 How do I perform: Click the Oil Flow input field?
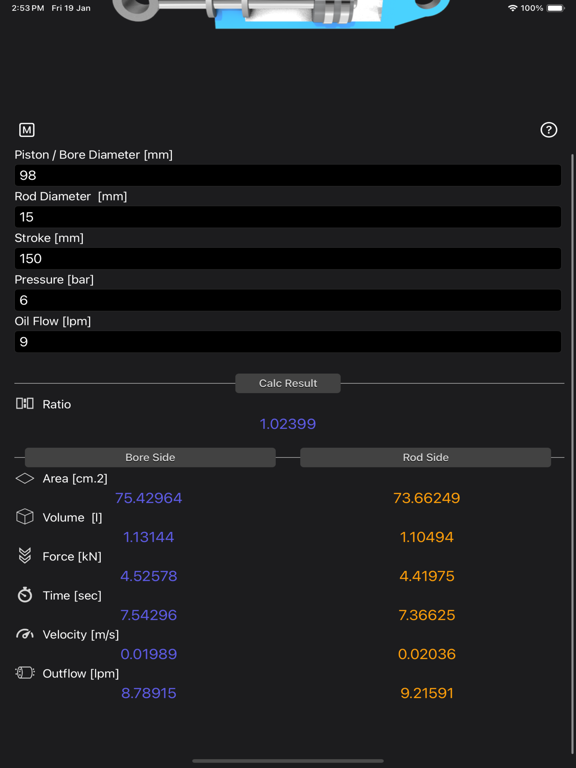pyautogui.click(x=288, y=341)
